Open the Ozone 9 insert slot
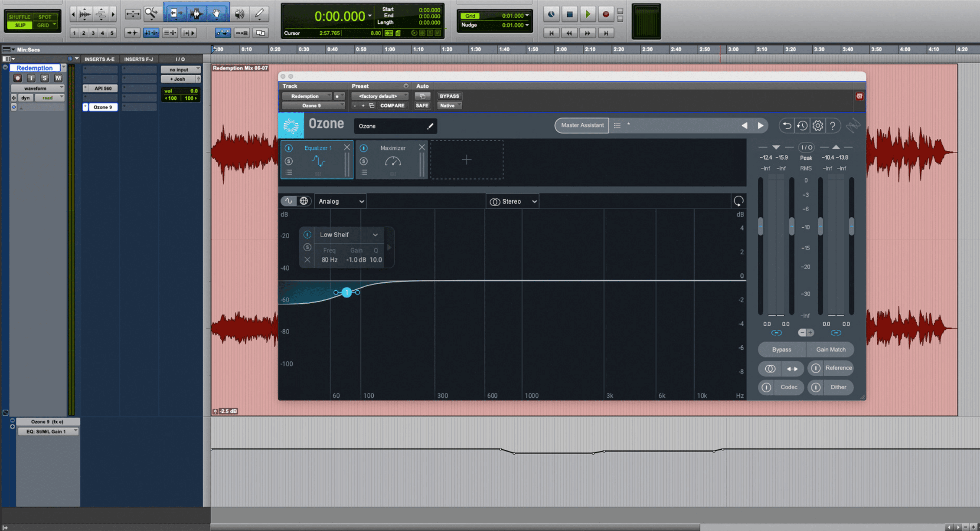 click(x=103, y=107)
